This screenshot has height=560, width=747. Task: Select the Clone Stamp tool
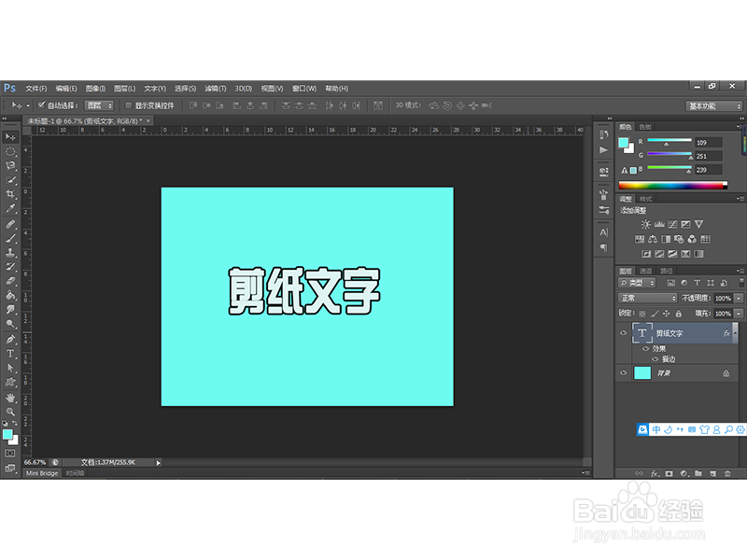tap(10, 252)
